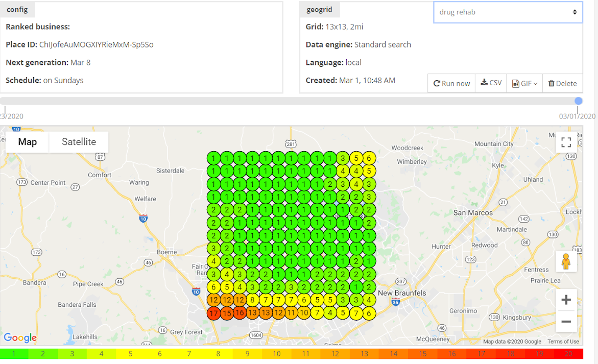Image resolution: width=598 pixels, height=364 pixels.
Task: Click the Run now refresh button
Action: coord(451,83)
